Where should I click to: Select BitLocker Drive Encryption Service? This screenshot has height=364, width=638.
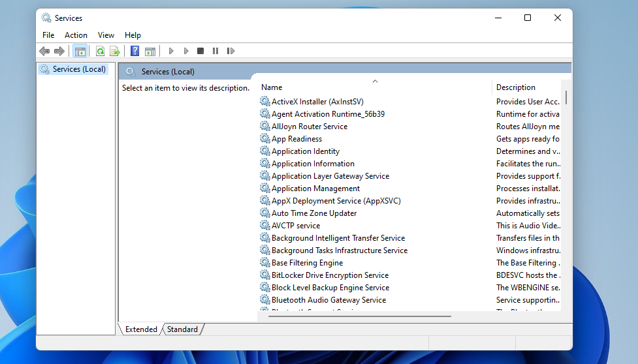click(330, 275)
